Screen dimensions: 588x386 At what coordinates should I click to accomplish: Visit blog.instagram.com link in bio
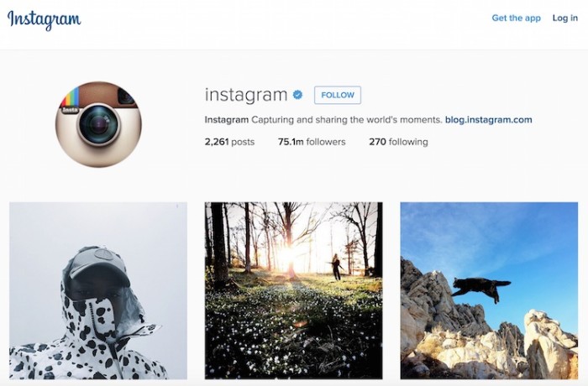pos(488,120)
